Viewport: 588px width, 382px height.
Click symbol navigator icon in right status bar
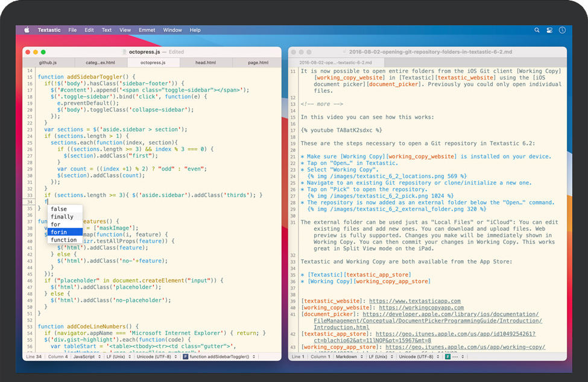tap(448, 357)
